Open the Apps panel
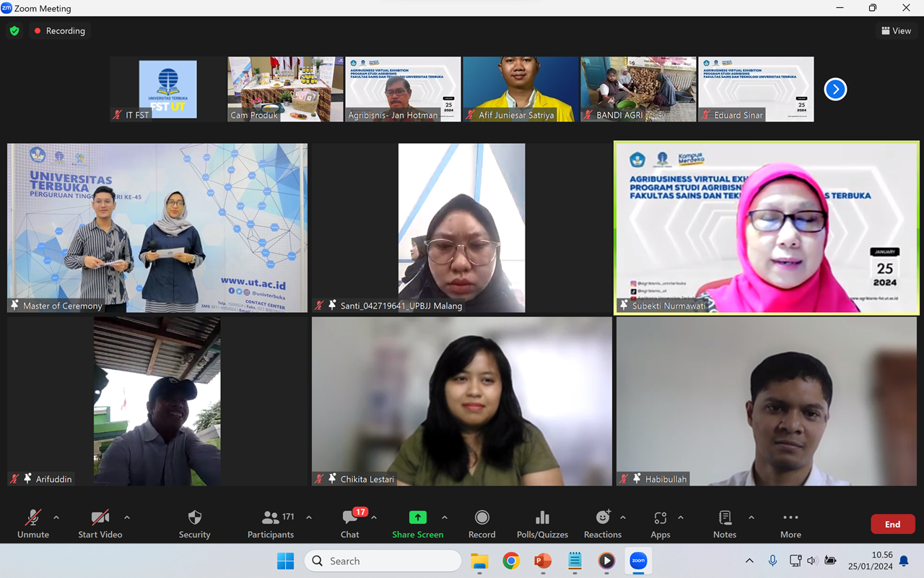924x578 pixels. click(x=661, y=524)
